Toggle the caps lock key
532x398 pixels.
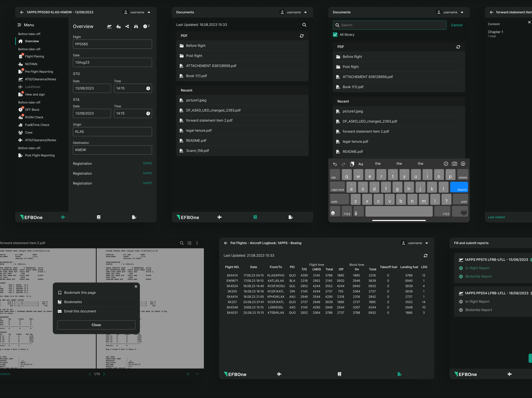[x=337, y=187]
